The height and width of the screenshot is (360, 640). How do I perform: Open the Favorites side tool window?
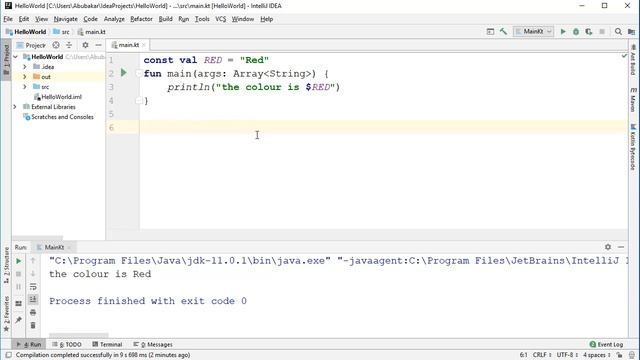coord(6,314)
